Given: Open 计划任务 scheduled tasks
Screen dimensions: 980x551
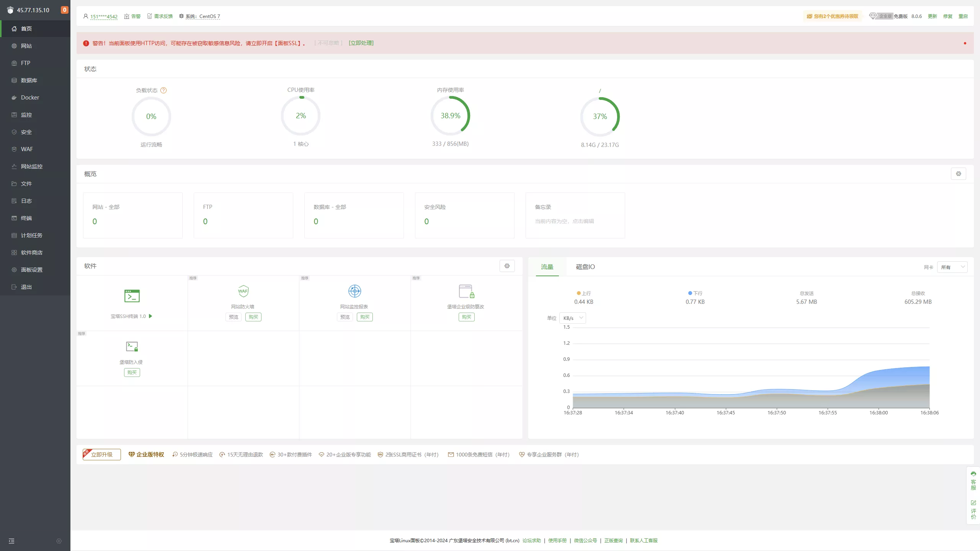Looking at the screenshot, I should [31, 235].
